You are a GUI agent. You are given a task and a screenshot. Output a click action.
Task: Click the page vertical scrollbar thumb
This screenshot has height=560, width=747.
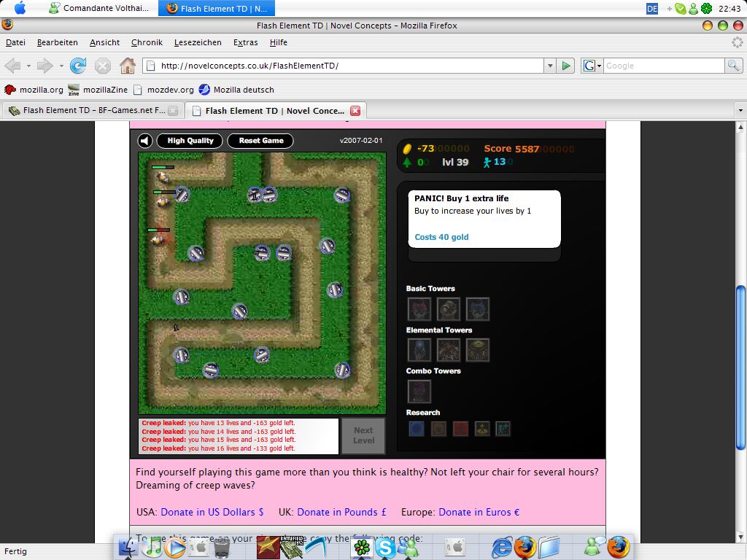pyautogui.click(x=740, y=367)
